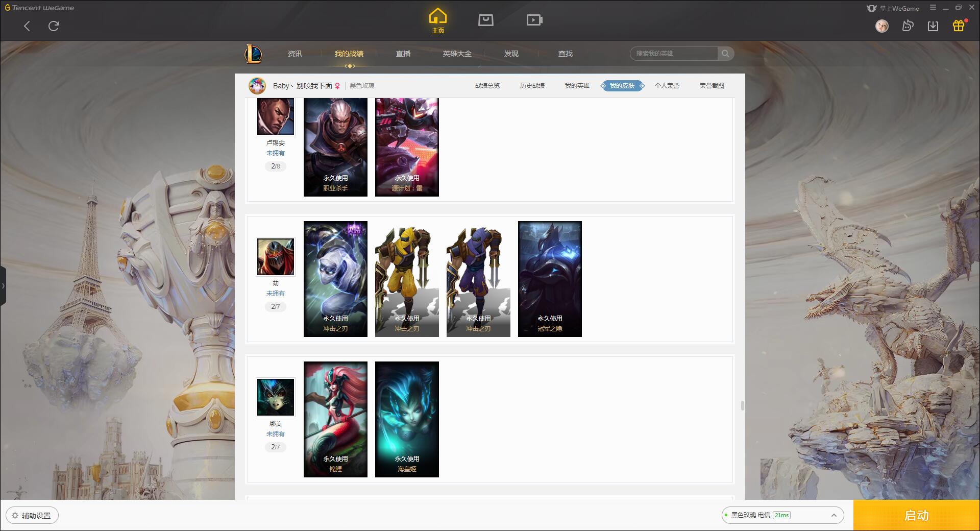Open the 锦鲤 skin card
The height and width of the screenshot is (531, 980).
335,419
